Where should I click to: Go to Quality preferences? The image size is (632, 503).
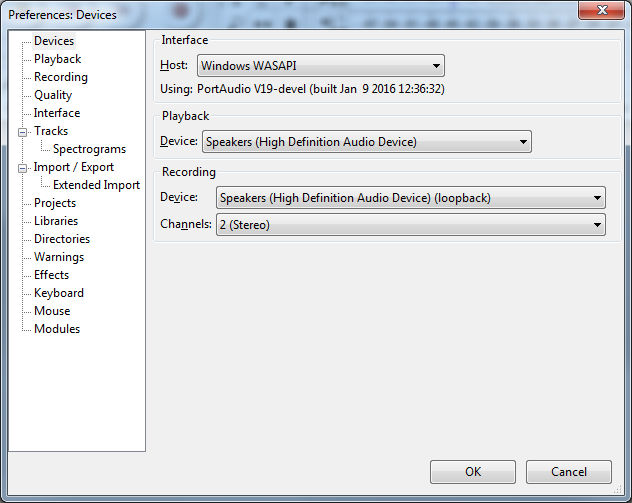(x=53, y=95)
